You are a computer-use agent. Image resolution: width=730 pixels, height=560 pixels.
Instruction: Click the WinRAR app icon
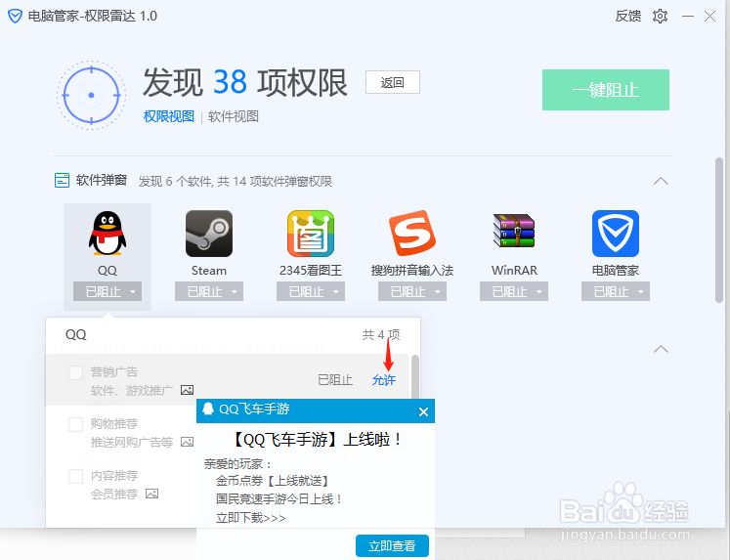(x=514, y=231)
